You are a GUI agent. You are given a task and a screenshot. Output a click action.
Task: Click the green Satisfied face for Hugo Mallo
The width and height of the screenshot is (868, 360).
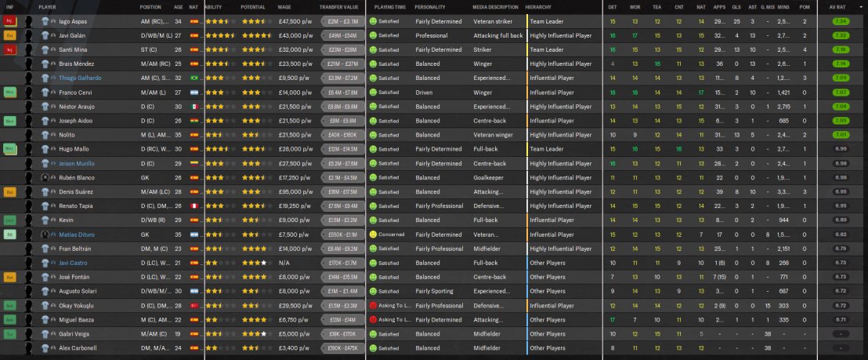[373, 149]
